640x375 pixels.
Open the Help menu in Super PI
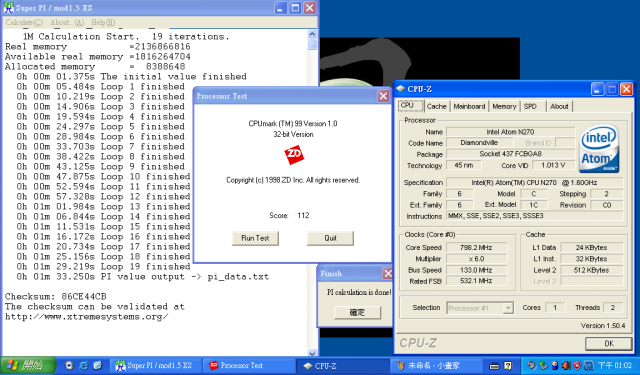[x=103, y=22]
